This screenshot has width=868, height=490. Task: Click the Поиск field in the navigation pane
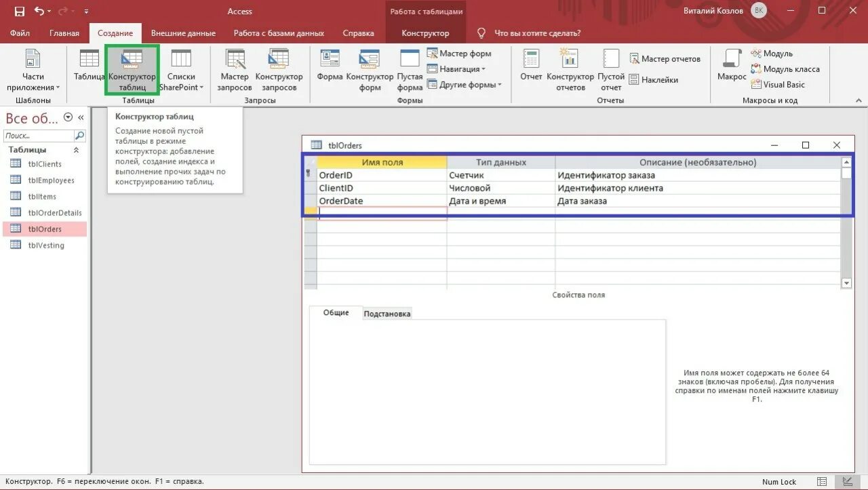pos(39,136)
